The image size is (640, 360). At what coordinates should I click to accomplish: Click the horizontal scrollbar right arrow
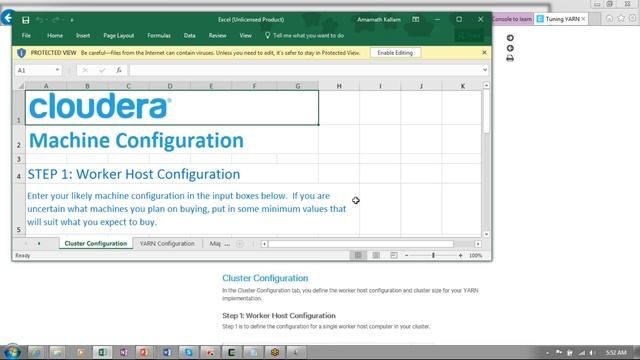[478, 244]
